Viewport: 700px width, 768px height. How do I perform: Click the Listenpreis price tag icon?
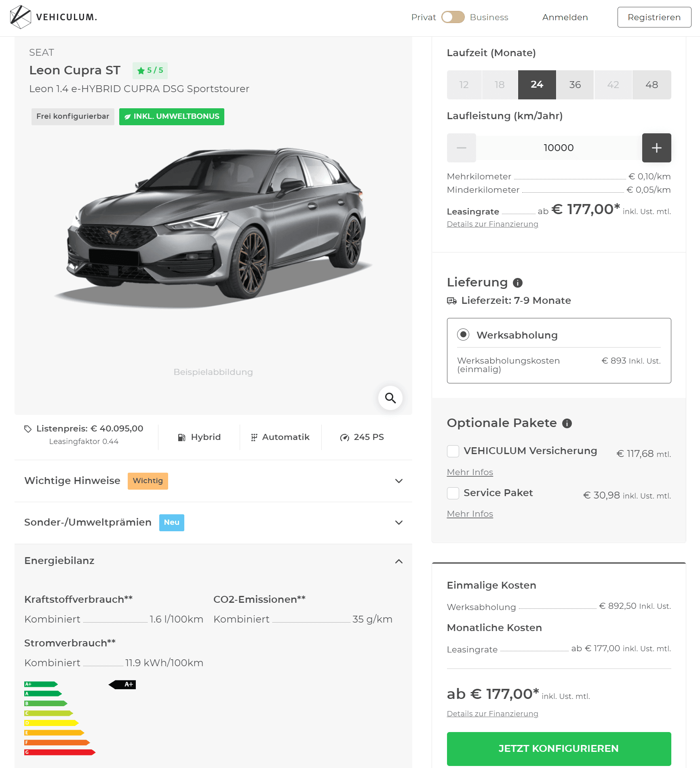pos(28,429)
